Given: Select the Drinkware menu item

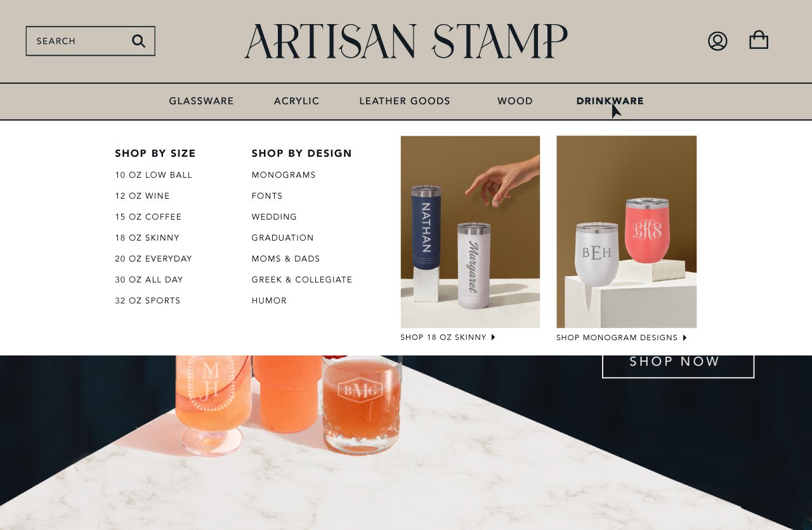Looking at the screenshot, I should tap(610, 101).
